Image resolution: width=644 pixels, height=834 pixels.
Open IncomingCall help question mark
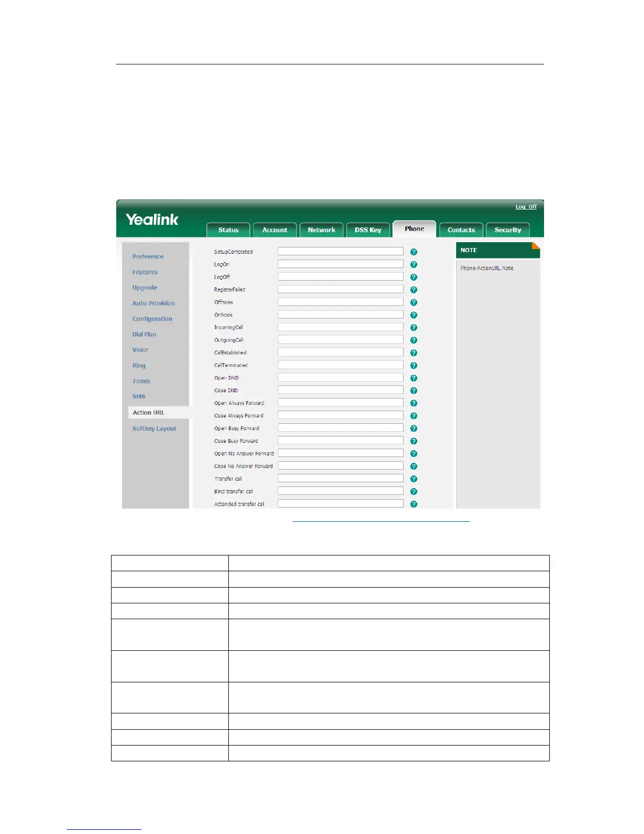pos(414,328)
